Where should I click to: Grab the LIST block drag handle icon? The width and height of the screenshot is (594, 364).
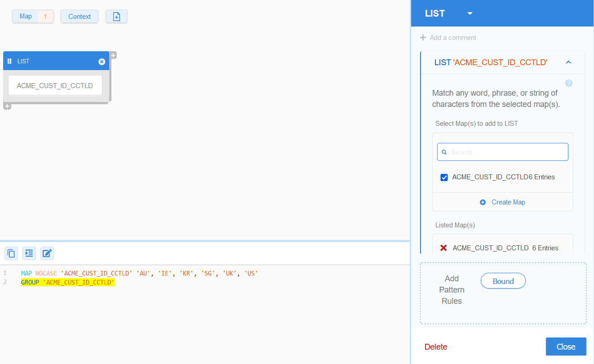coord(9,61)
